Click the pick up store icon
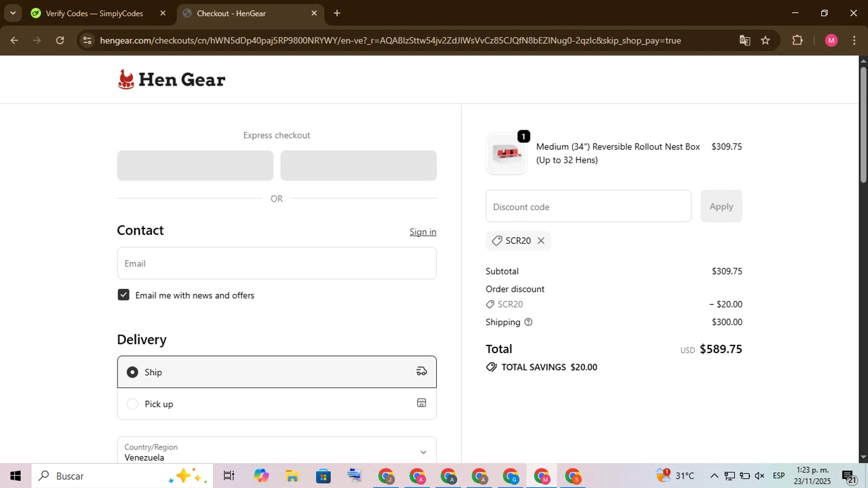The height and width of the screenshot is (488, 868). [421, 403]
